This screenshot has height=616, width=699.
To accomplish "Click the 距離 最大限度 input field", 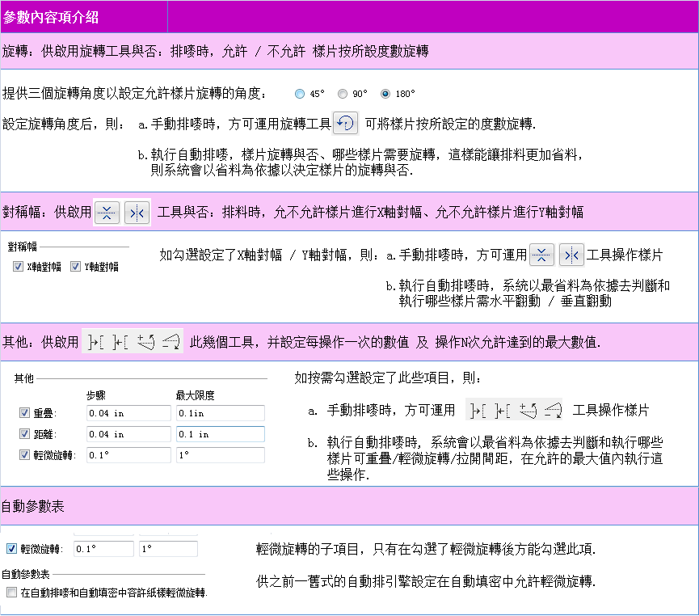I will pyautogui.click(x=220, y=434).
